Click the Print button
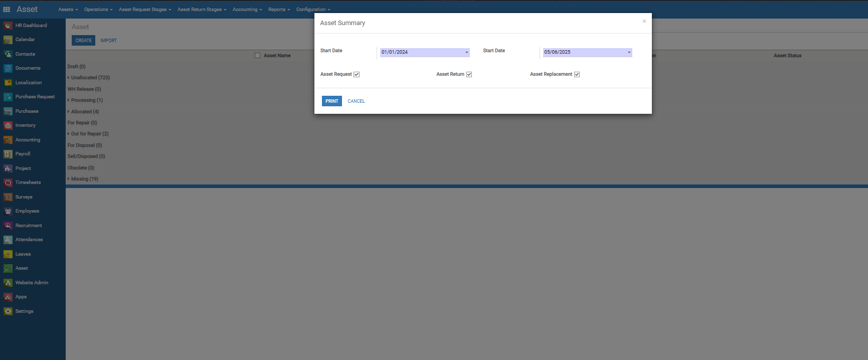The height and width of the screenshot is (360, 868). (331, 101)
